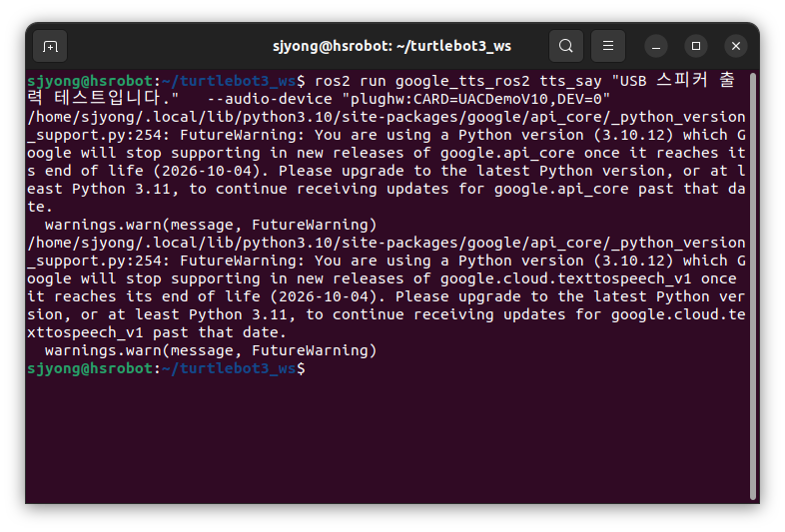Click the "google_tts_ros2" package name
This screenshot has height=532, width=785.
pos(462,81)
